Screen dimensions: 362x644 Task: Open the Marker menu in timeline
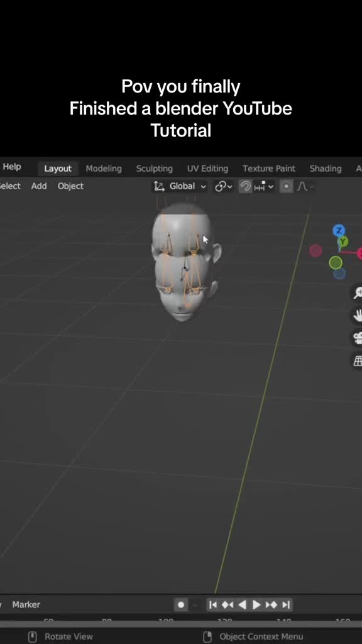tap(26, 604)
